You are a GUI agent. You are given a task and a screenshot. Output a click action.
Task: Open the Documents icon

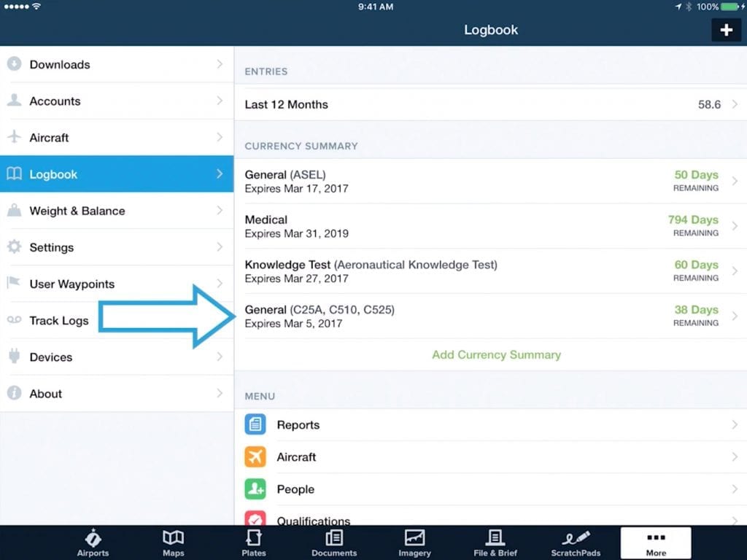click(x=334, y=540)
